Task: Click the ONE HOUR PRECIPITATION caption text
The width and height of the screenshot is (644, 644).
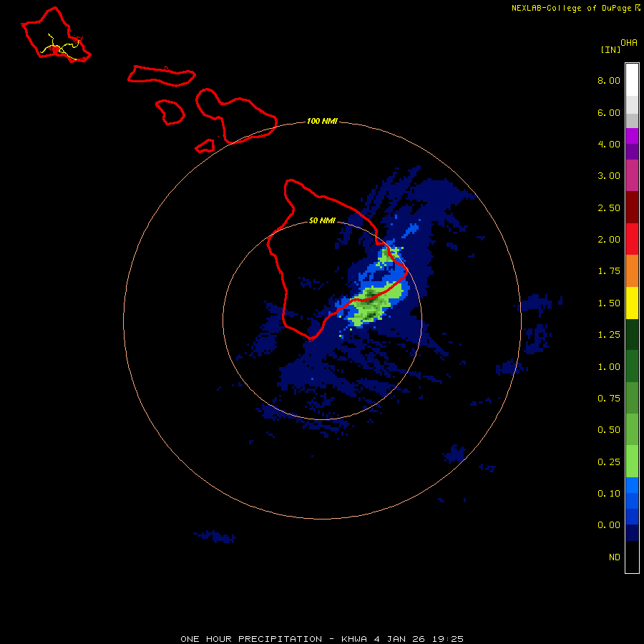Action: [x=251, y=639]
